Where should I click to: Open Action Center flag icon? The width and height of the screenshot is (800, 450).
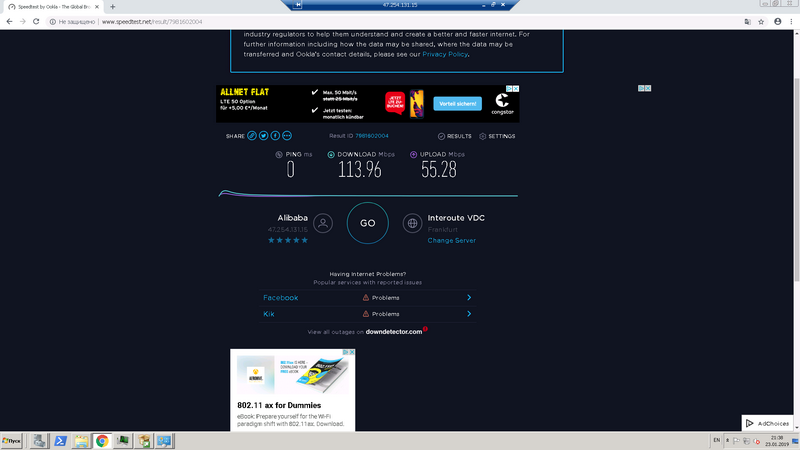point(736,441)
